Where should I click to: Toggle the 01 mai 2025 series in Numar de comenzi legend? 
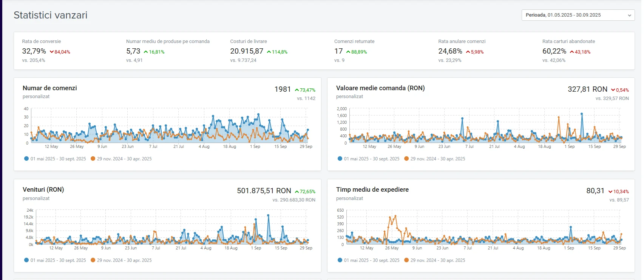click(x=55, y=159)
